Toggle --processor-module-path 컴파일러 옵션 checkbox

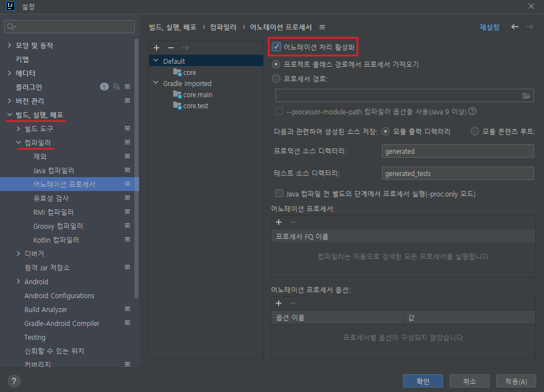[279, 111]
